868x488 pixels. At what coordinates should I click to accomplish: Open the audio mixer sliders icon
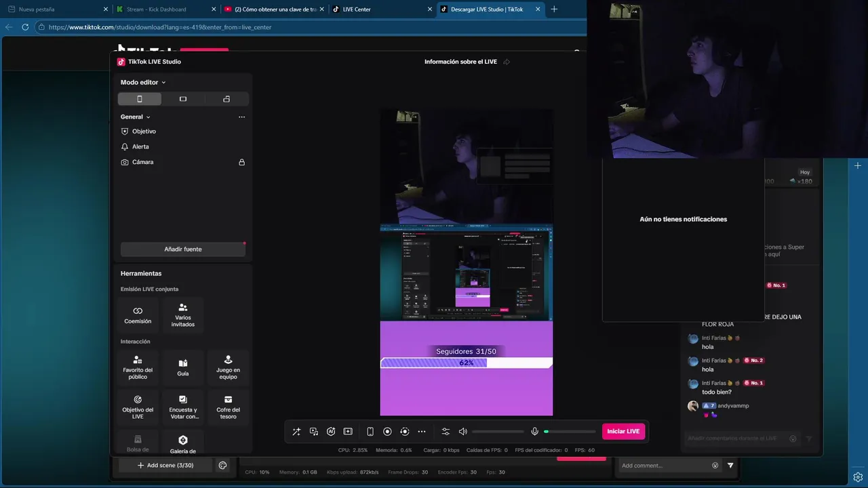[x=446, y=432]
